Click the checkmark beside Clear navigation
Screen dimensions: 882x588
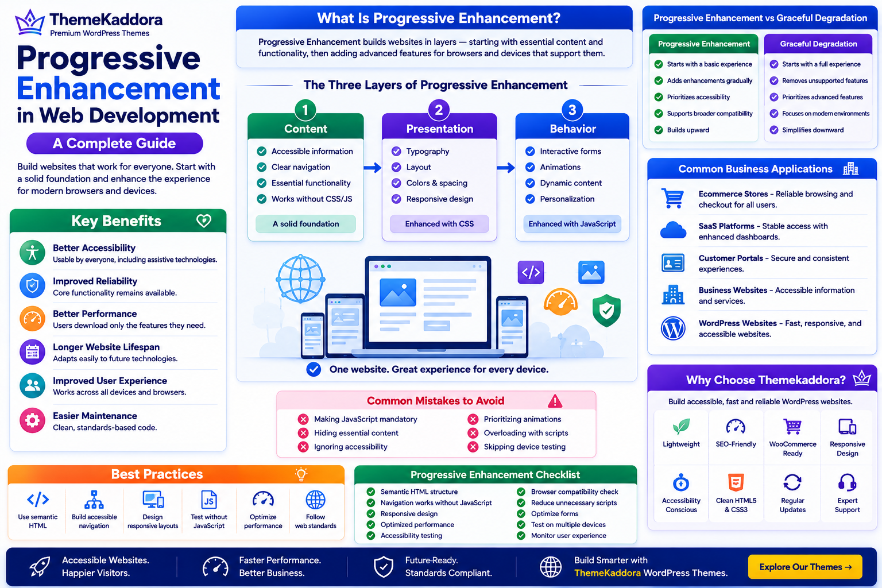point(261,167)
